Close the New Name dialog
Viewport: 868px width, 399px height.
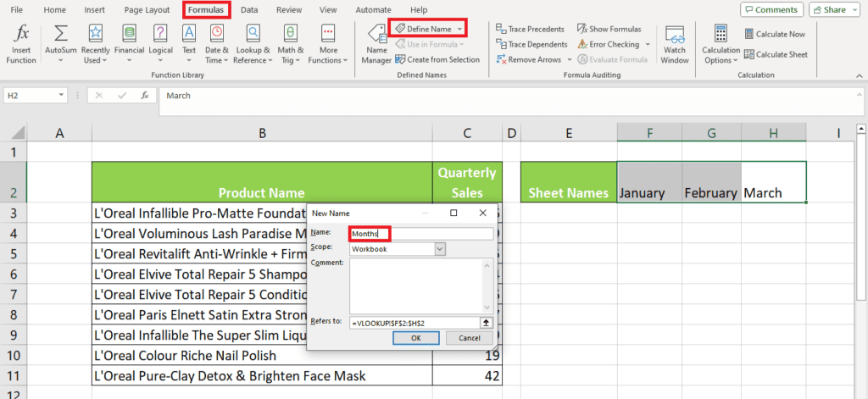(482, 213)
